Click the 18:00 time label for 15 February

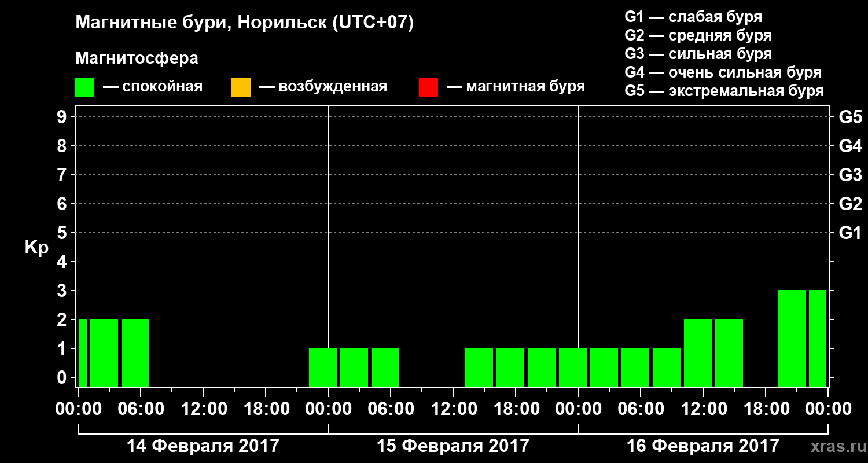516,409
